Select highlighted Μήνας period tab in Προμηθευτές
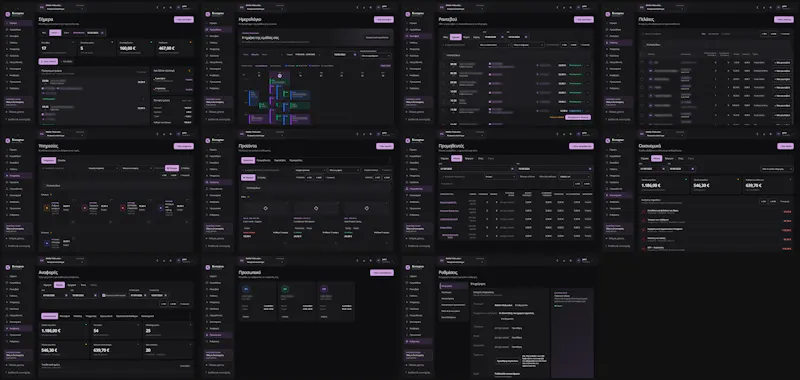Screen dimensions: 800x380 (x=457, y=159)
